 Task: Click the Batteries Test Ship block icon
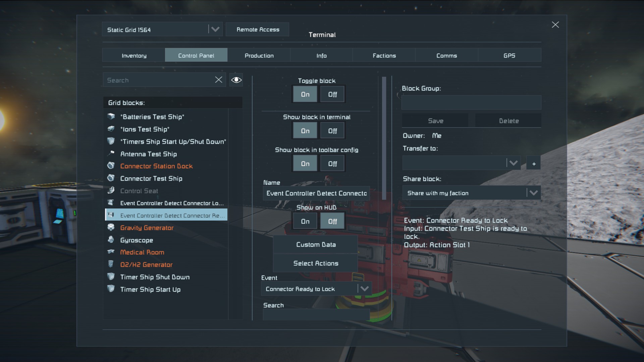pos(111,116)
